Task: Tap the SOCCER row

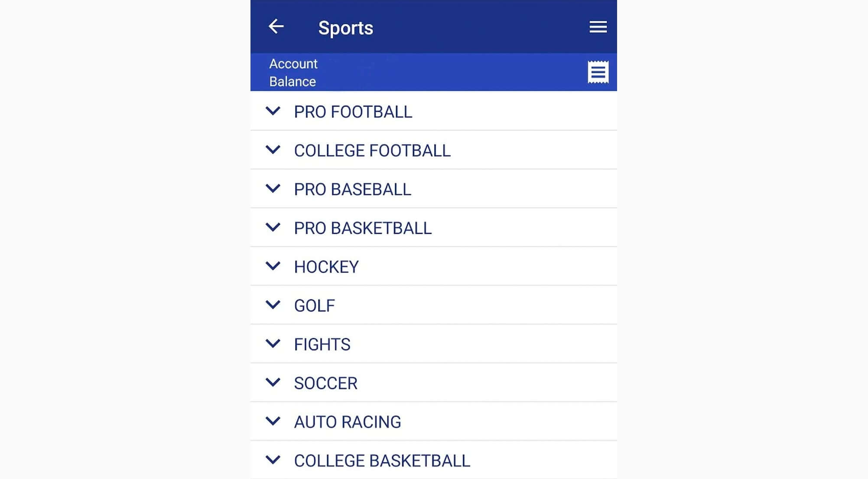Action: click(x=433, y=382)
